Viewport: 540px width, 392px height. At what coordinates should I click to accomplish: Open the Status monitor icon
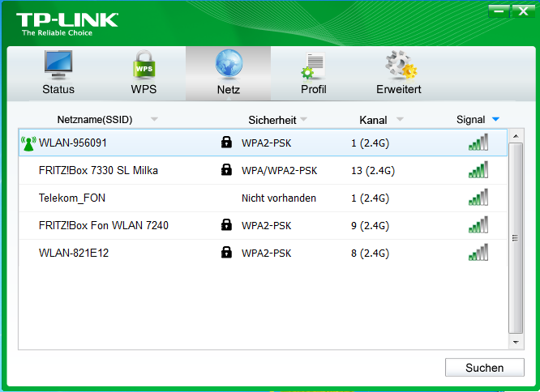(x=58, y=65)
